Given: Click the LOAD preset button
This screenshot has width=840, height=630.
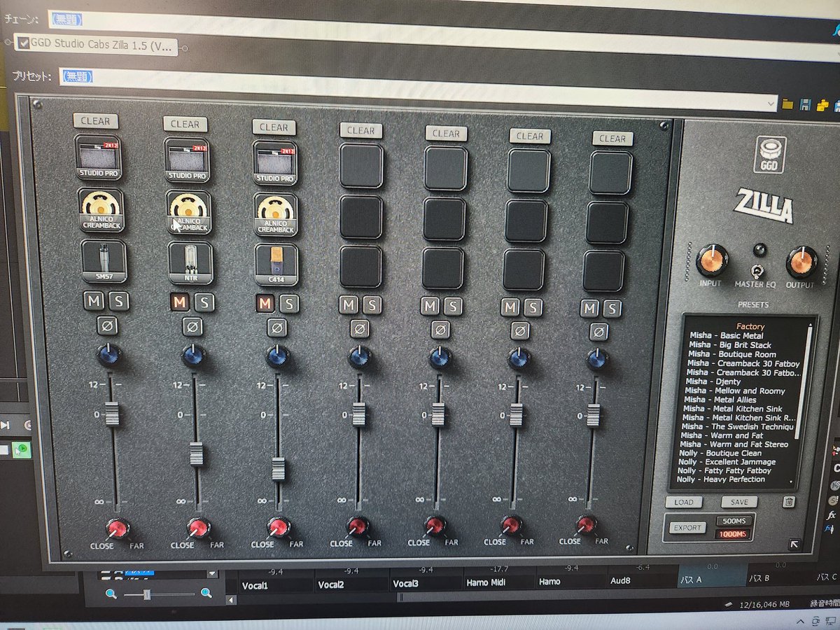Looking at the screenshot, I should 684,502.
